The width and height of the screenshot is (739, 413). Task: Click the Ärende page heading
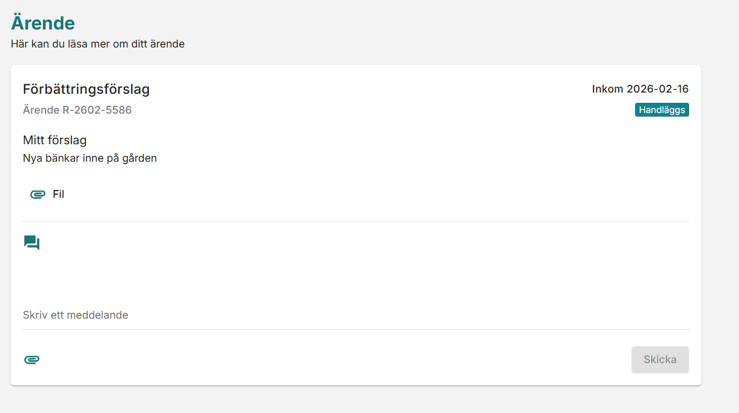[42, 23]
